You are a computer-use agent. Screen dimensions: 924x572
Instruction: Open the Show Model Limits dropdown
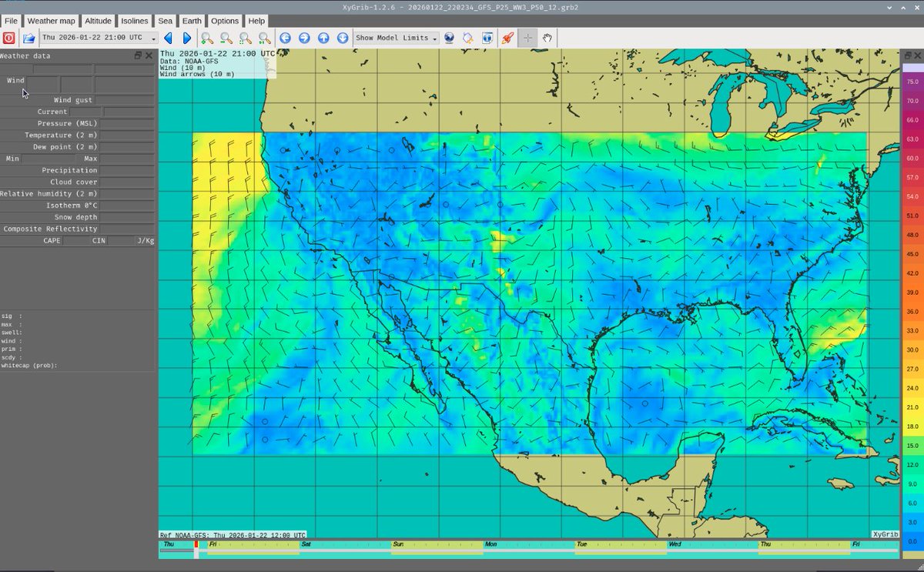pyautogui.click(x=395, y=38)
